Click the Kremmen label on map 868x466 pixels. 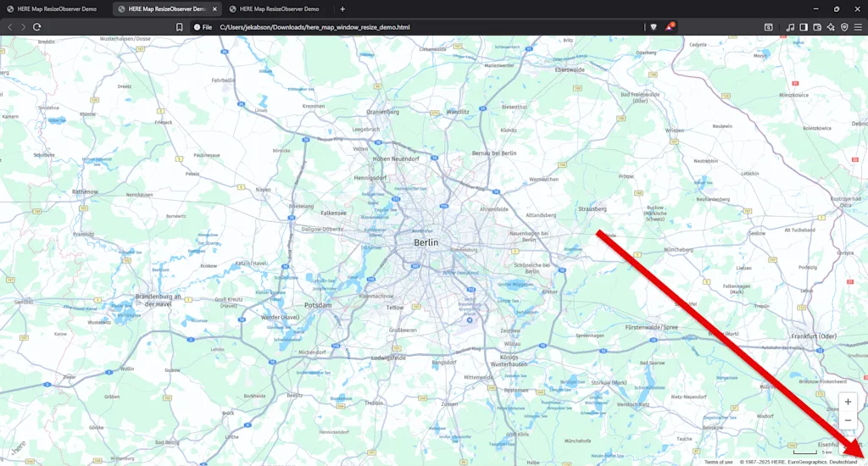point(314,106)
